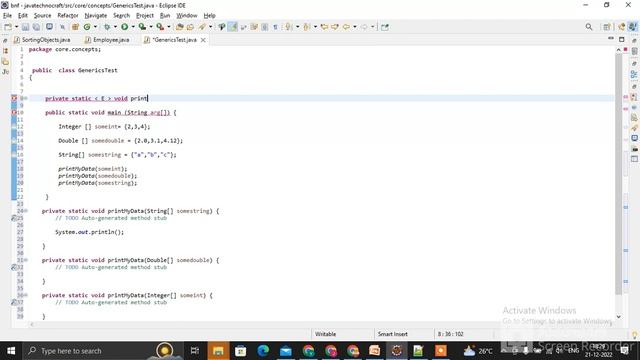Image resolution: width=640 pixels, height=360 pixels.
Task: Switch to the Java EE perspective icon
Action: pos(622,27)
